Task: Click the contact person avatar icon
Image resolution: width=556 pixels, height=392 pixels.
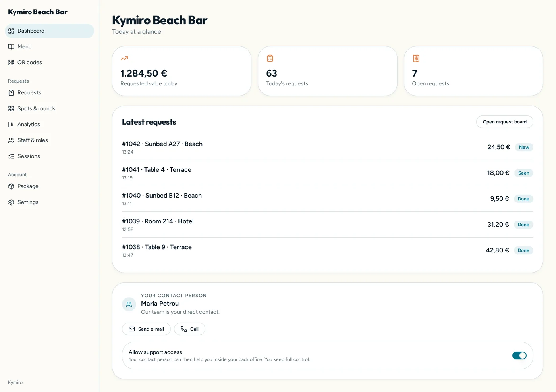Action: 129,304
